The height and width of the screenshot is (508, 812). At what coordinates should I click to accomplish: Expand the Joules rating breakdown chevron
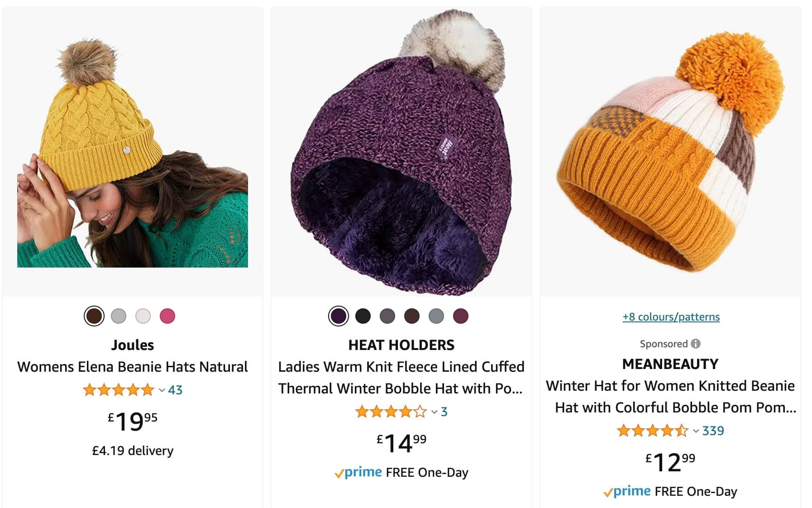click(162, 390)
